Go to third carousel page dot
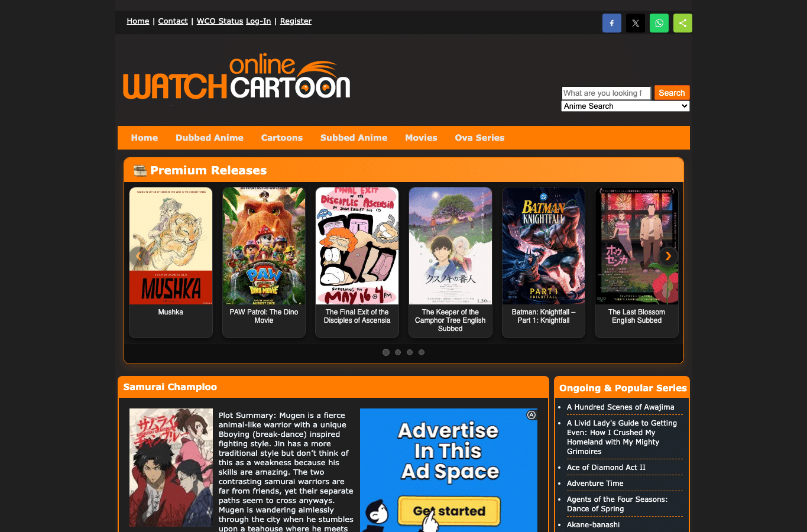 [x=410, y=352]
